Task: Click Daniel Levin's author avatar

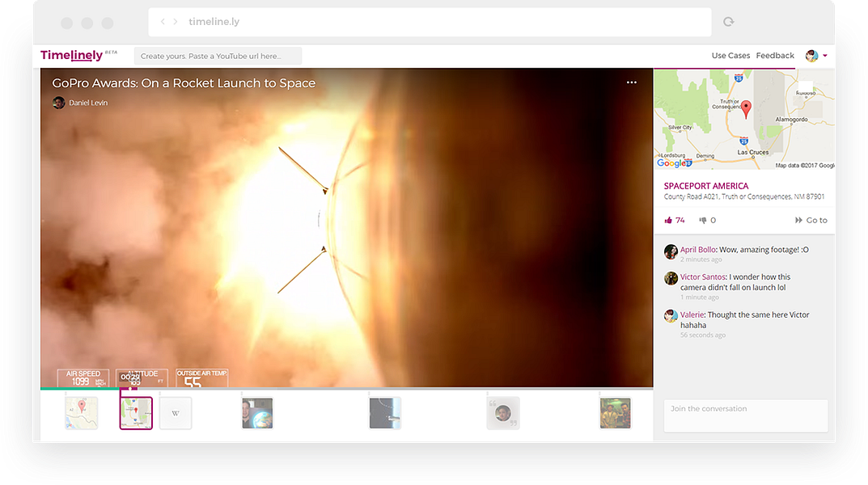Action: [x=59, y=103]
